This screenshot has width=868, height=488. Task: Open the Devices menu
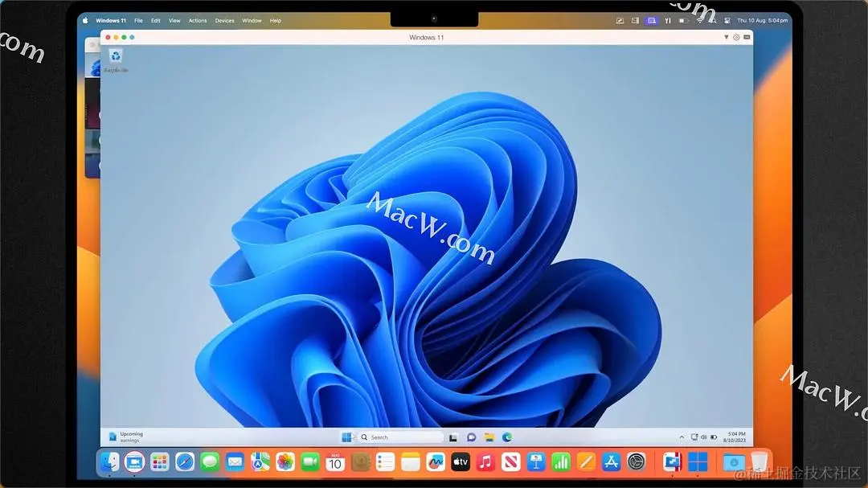[224, 20]
